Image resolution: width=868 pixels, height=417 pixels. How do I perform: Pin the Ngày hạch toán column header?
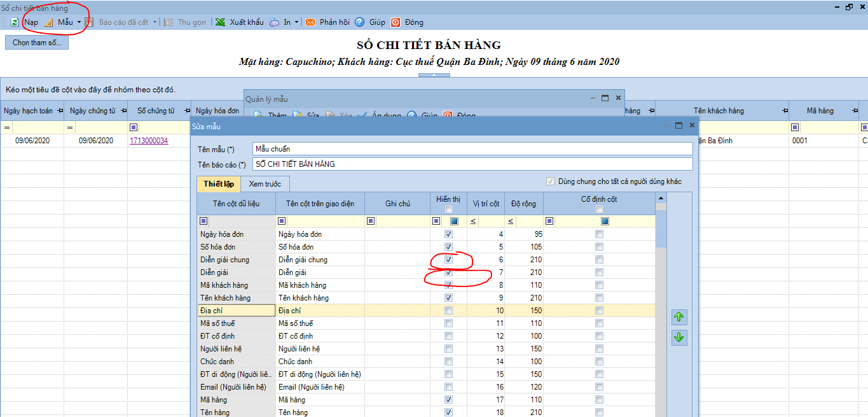(60, 111)
